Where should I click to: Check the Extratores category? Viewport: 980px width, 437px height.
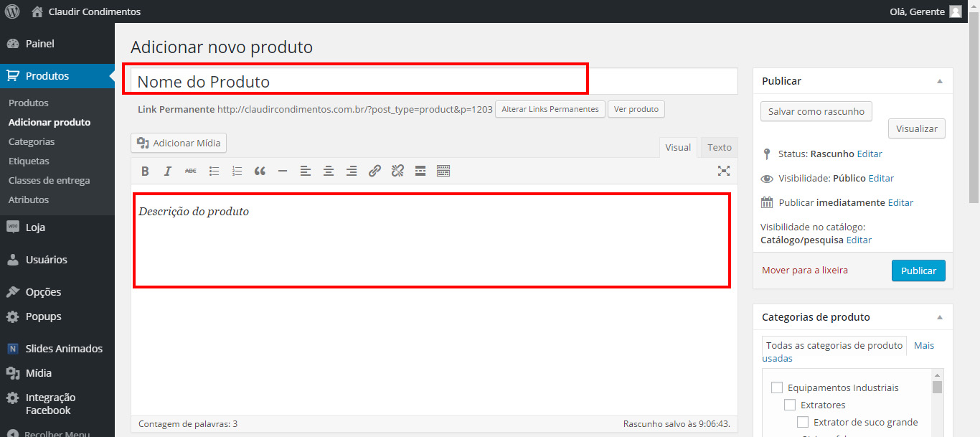(x=790, y=405)
